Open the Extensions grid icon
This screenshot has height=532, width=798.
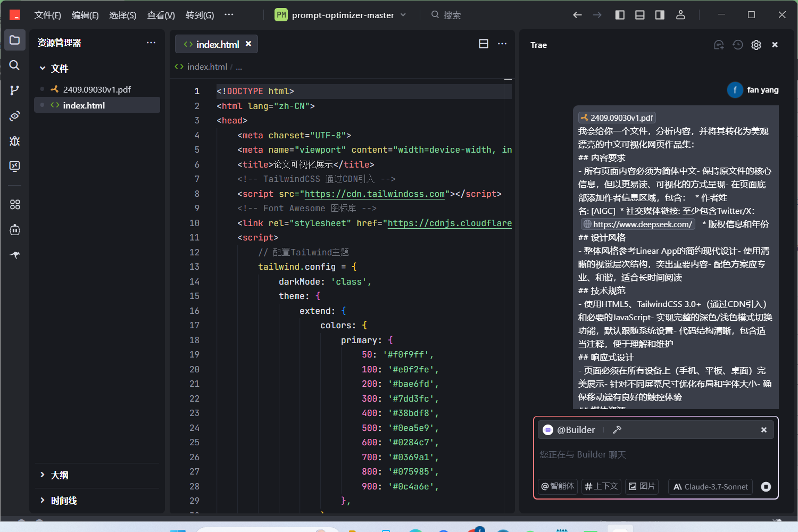(14, 204)
